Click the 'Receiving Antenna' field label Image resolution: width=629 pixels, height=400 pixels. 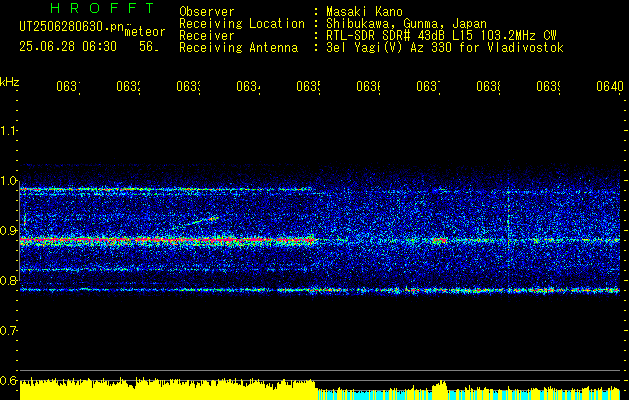[238, 48]
